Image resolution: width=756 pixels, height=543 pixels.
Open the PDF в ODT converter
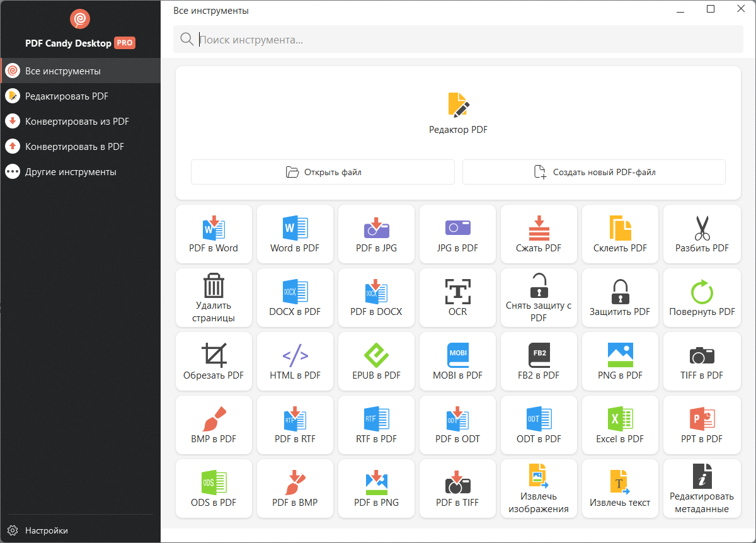(x=457, y=425)
